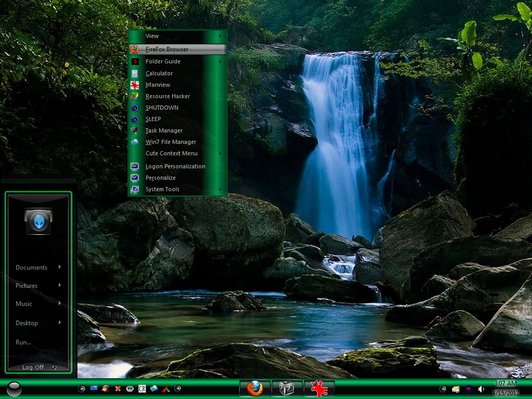Click the folder network tray icon
This screenshot has width=532, height=399.
(x=456, y=389)
